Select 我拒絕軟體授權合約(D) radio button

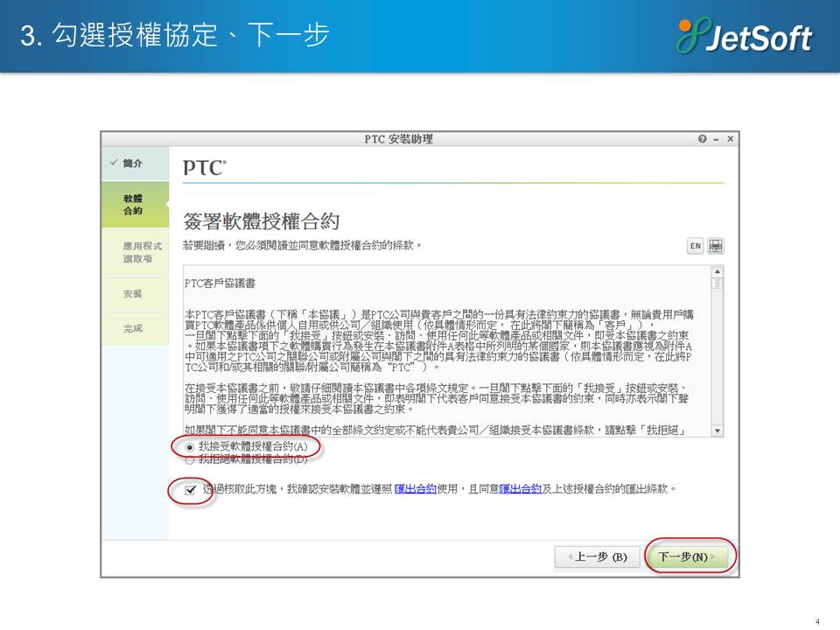pos(190,458)
